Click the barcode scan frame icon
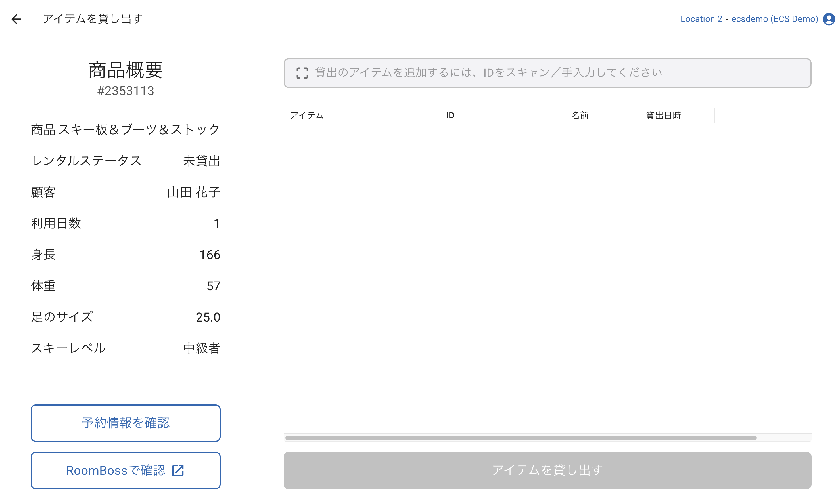This screenshot has width=840, height=504. (x=302, y=73)
